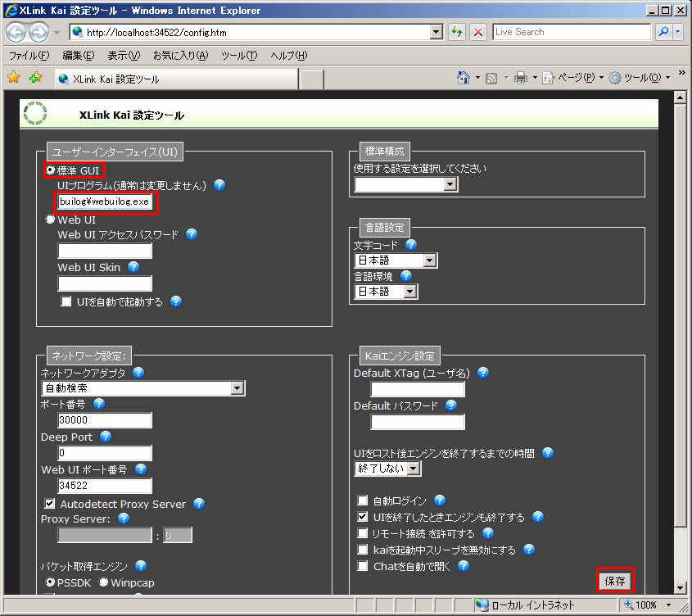The image size is (692, 616).
Task: Enable リモート接続を許可する checkbox
Action: click(362, 533)
